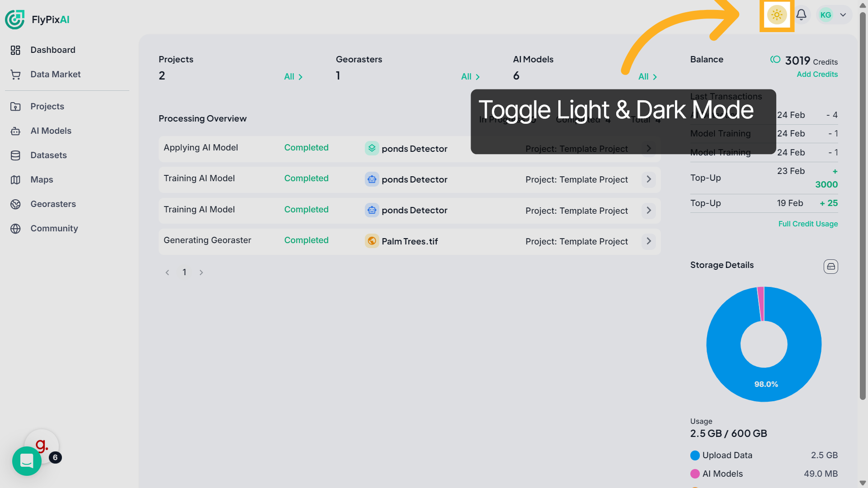
Task: Click the Storage Details drive icon
Action: (x=830, y=267)
